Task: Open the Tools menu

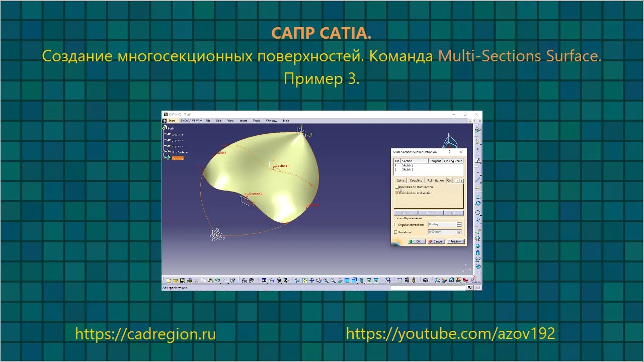Action: pos(256,121)
